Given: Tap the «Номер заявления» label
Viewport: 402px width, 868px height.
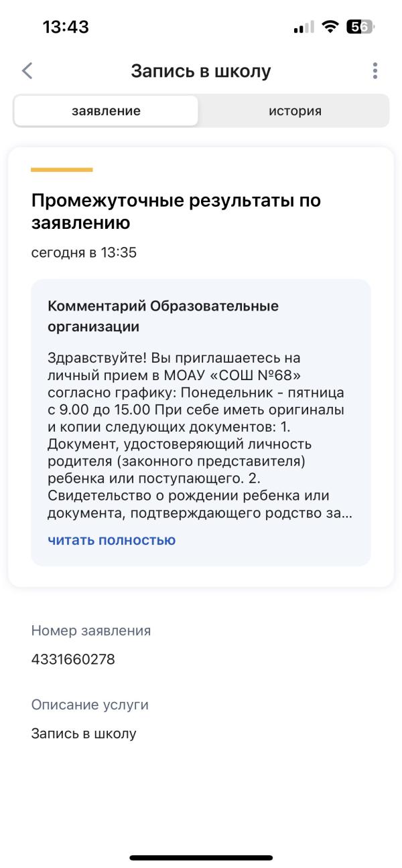Looking at the screenshot, I should 91,630.
